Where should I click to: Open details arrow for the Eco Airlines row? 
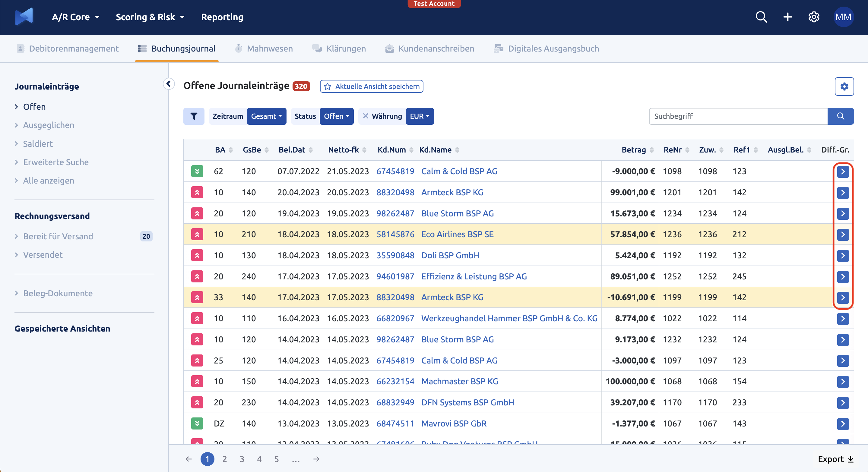[x=843, y=234]
